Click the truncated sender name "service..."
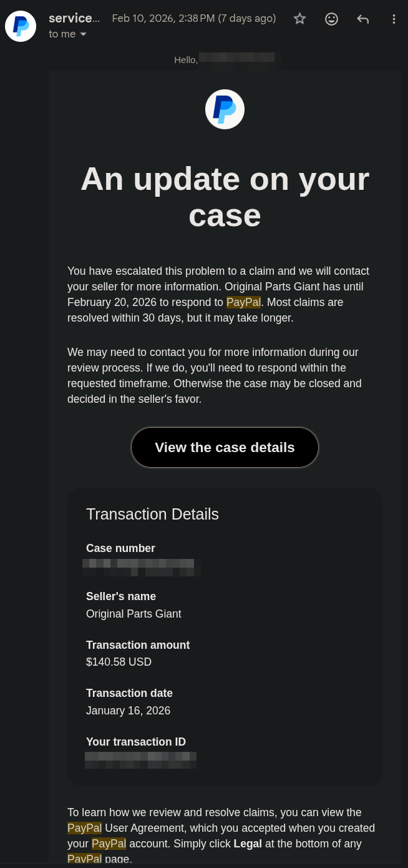Image resolution: width=408 pixels, height=868 pixels. 74,18
